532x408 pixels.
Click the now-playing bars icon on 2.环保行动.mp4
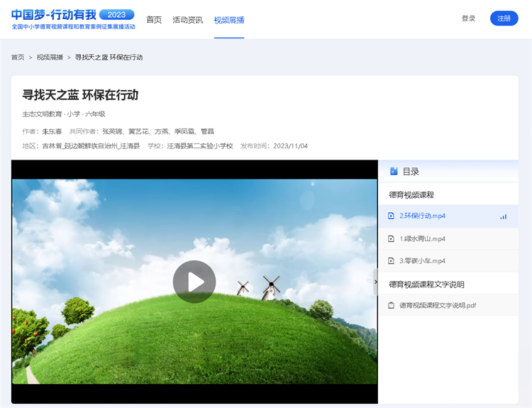[x=503, y=216]
